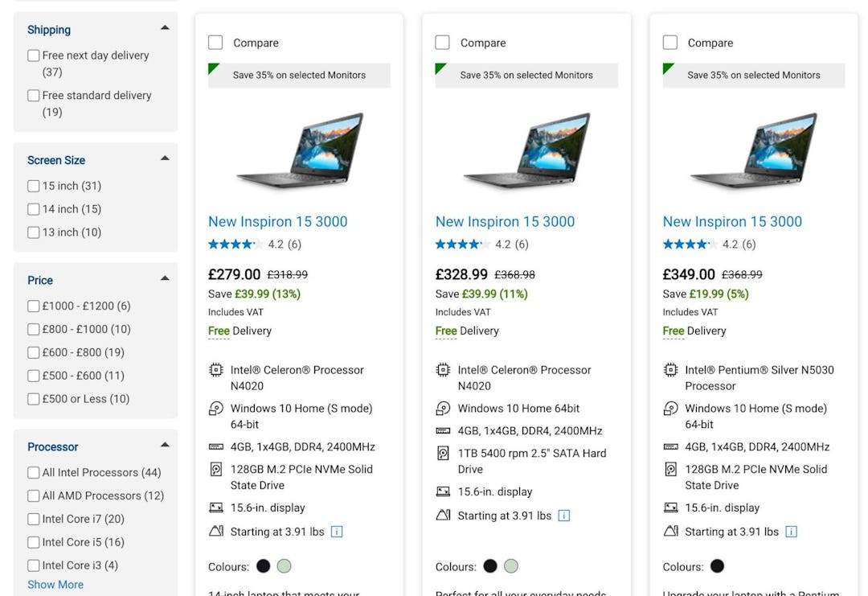Click the weight icon beside Starting at 3.91 lbs
Viewport: 868px width, 596px height.
[215, 532]
